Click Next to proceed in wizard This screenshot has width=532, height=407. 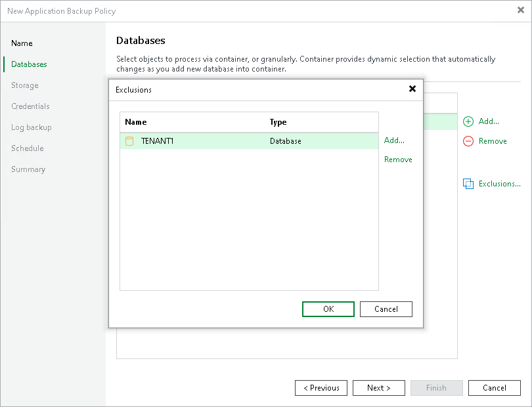[x=378, y=388]
